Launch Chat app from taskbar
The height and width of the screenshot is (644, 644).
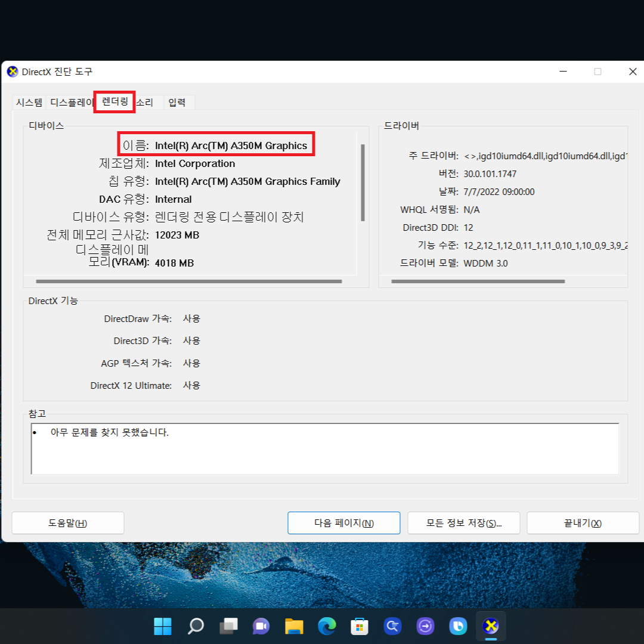point(261,626)
